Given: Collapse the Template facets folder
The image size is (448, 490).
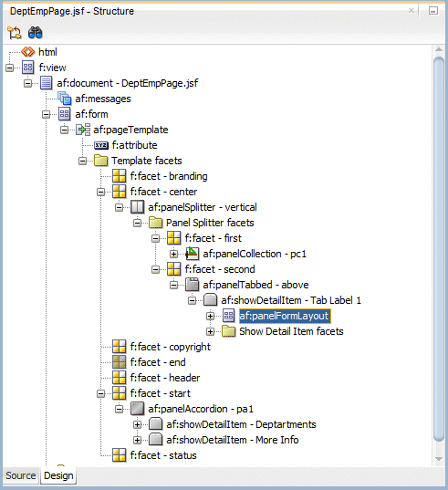Looking at the screenshot, I should [x=82, y=161].
